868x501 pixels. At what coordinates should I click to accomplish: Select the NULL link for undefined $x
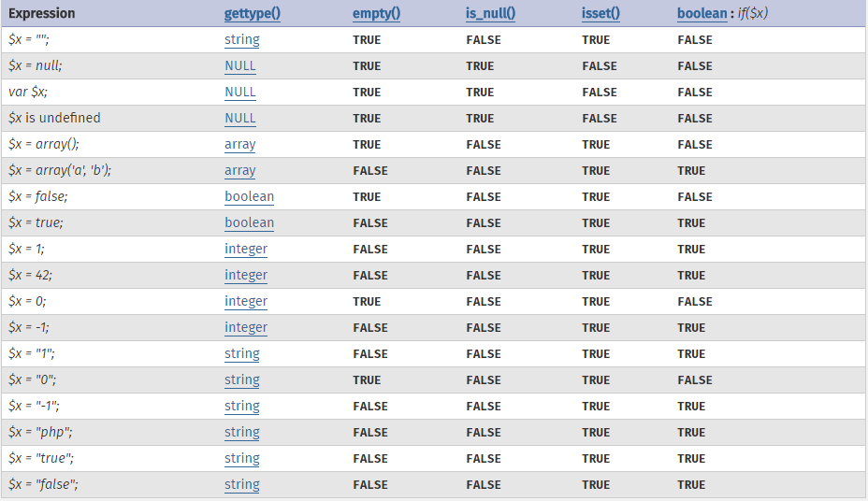(x=239, y=119)
